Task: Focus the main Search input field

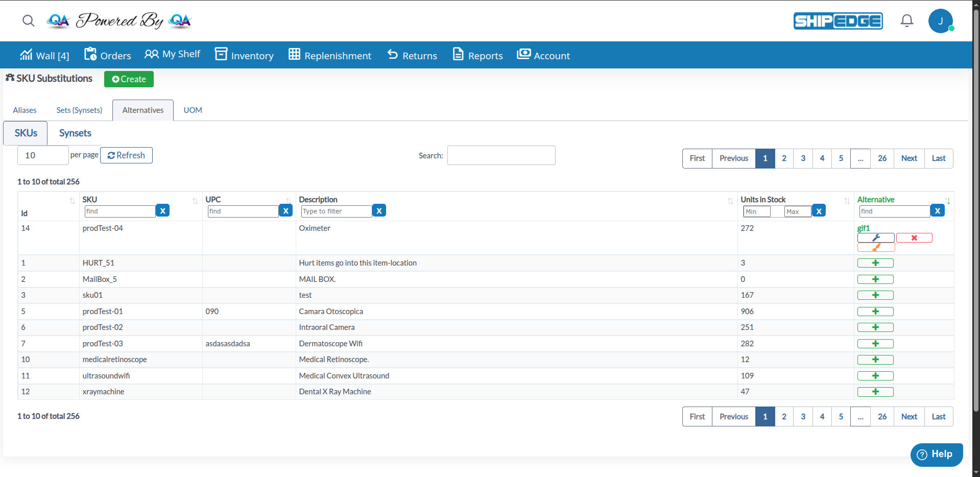Action: coord(501,155)
